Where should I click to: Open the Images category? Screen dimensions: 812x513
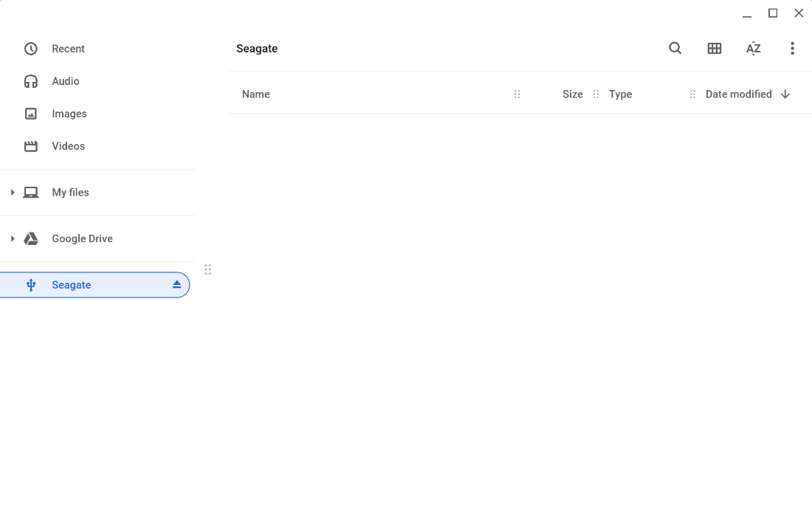(x=69, y=114)
